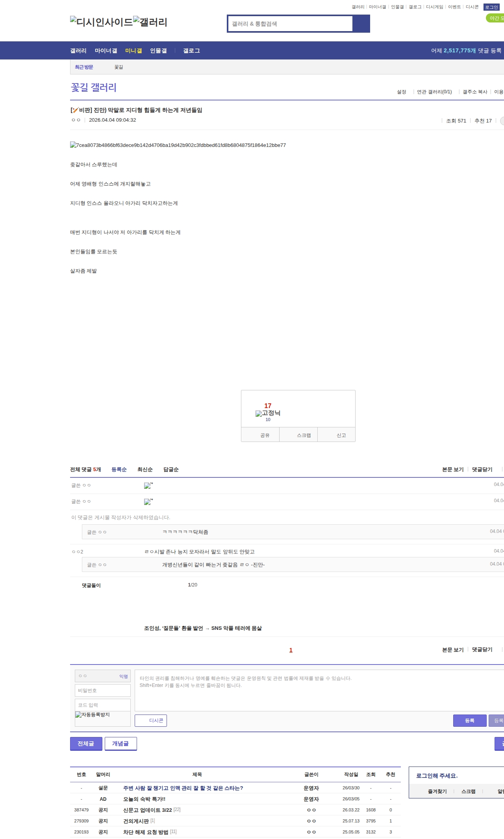The image size is (504, 839).
Task: Open the dccon image in the first comment
Action: coord(148,486)
